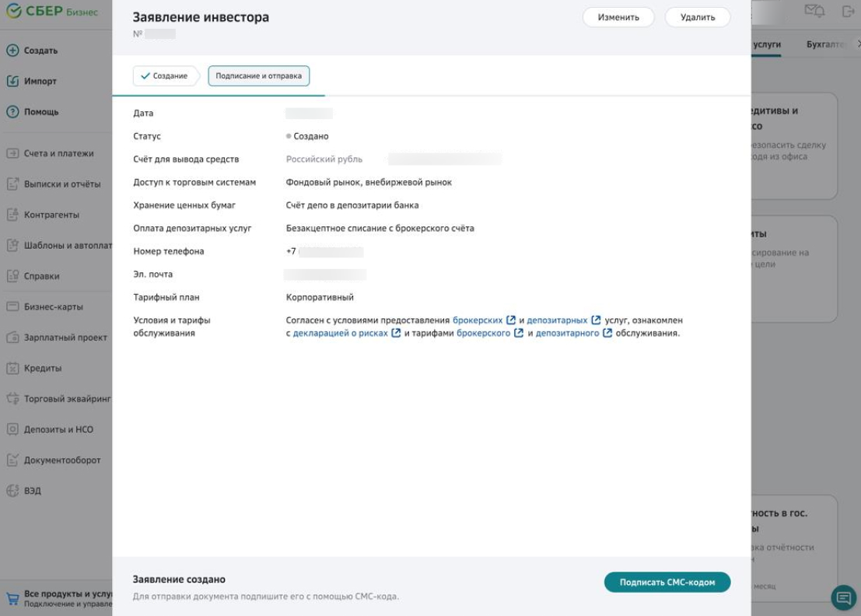The height and width of the screenshot is (616, 861).
Task: Open декларацией о рисках link
Action: pos(340,334)
